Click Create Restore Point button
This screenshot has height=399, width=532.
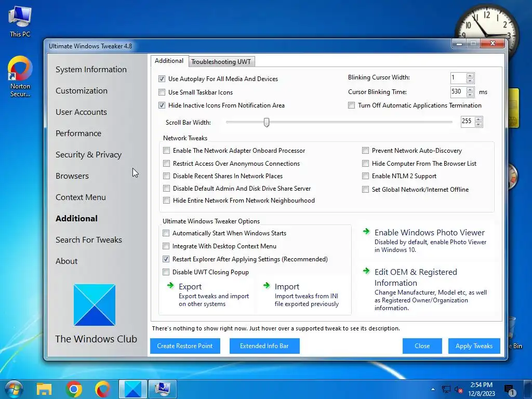tap(185, 345)
